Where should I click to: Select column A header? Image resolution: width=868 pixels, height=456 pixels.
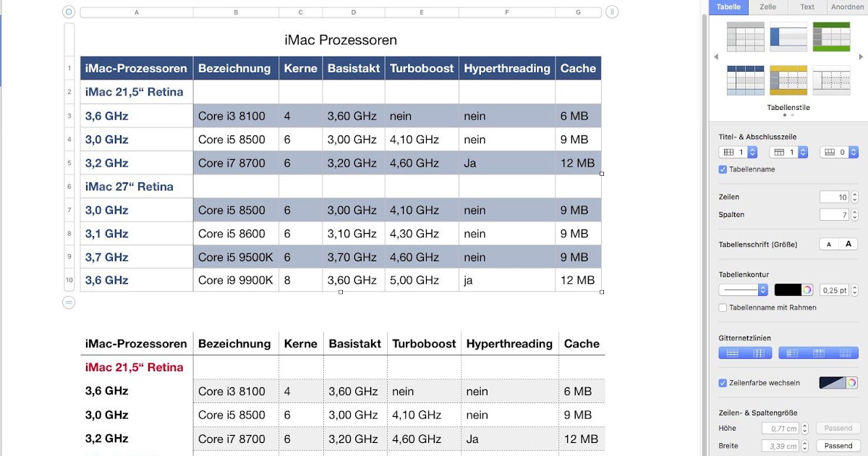coord(137,12)
